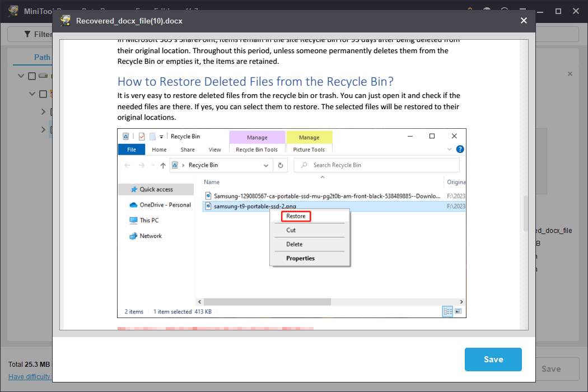The height and width of the screenshot is (392, 588).
Task: Click the Restore option in context menu
Action: point(296,216)
